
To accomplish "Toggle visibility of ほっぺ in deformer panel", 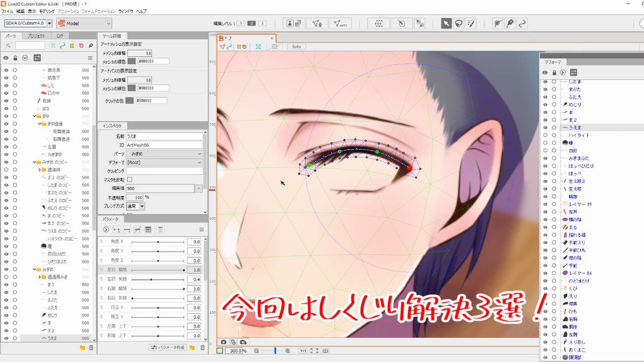I will click(545, 174).
